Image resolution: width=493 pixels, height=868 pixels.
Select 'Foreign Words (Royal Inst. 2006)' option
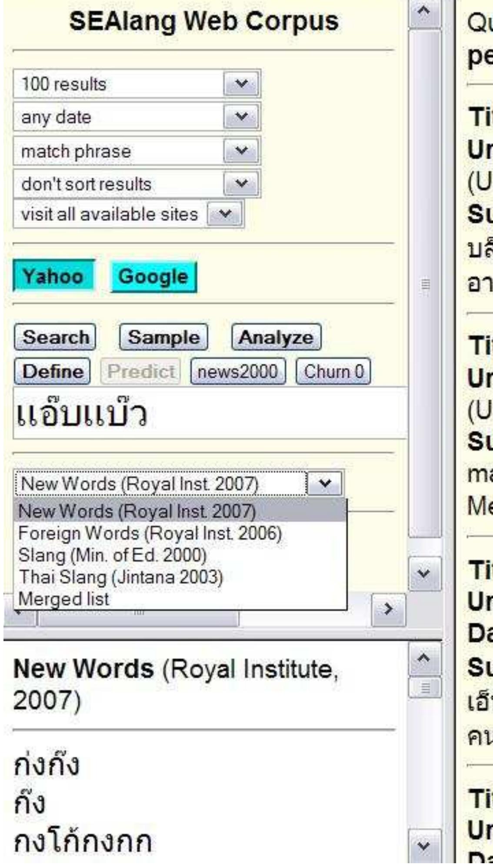(150, 533)
